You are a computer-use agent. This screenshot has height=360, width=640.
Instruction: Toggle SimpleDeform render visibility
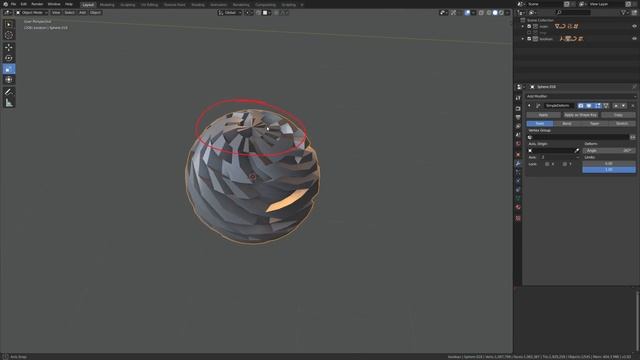click(581, 106)
